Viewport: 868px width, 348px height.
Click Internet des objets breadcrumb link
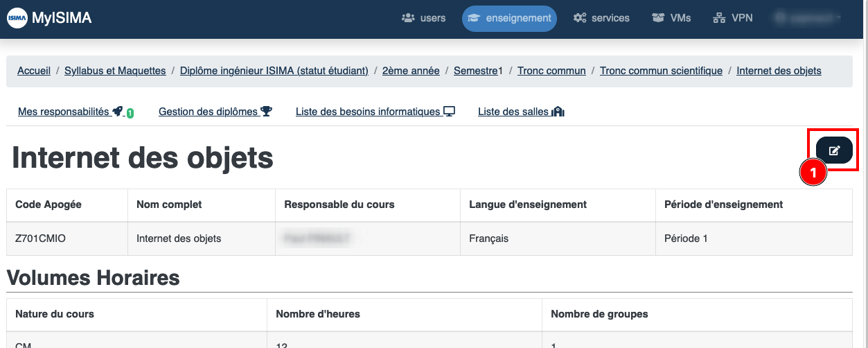779,71
